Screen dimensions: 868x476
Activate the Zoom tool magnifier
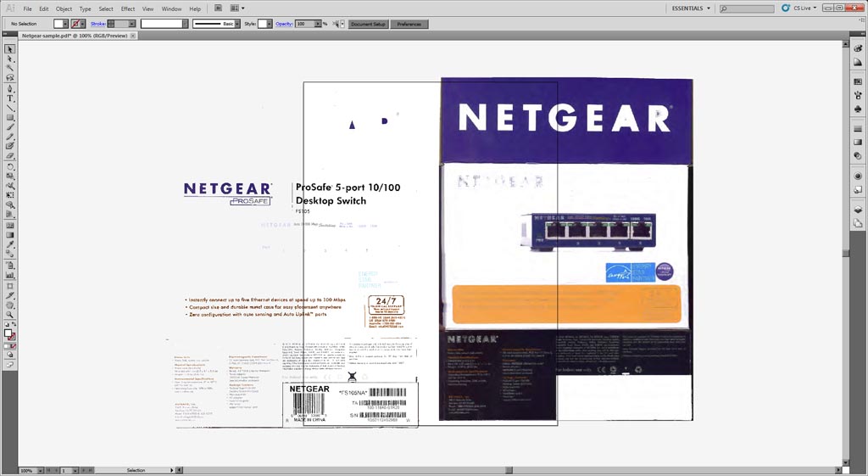click(10, 314)
